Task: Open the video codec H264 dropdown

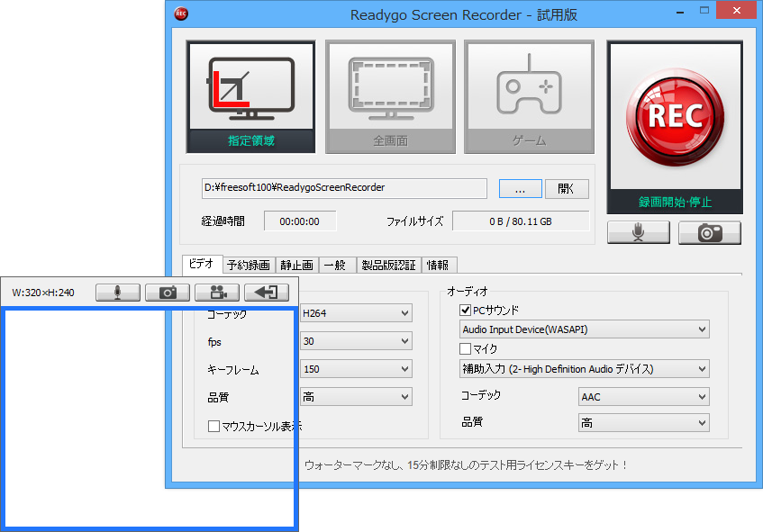Action: (356, 313)
